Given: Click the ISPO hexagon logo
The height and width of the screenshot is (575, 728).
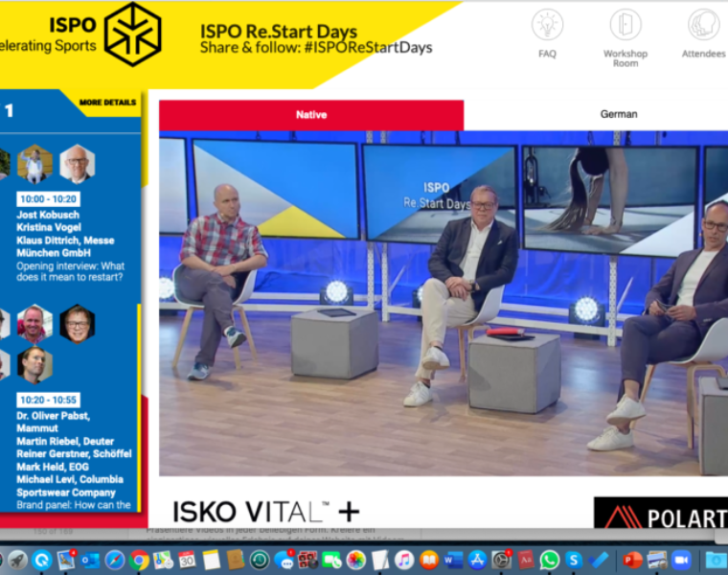Looking at the screenshot, I should (x=133, y=34).
